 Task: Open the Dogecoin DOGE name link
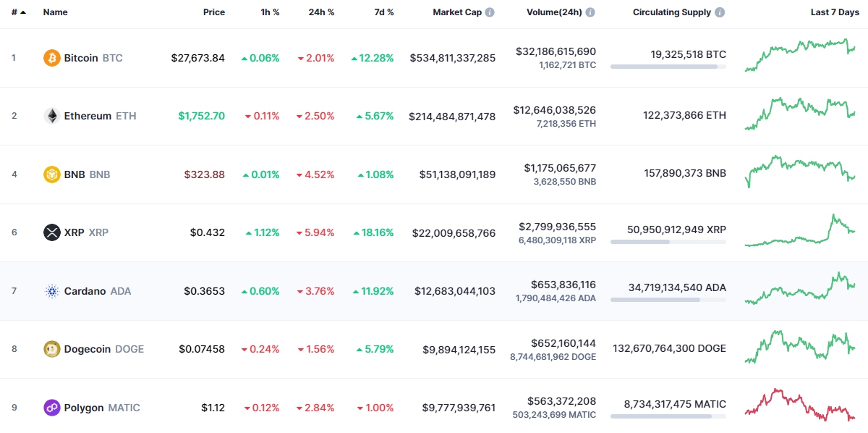tap(104, 349)
